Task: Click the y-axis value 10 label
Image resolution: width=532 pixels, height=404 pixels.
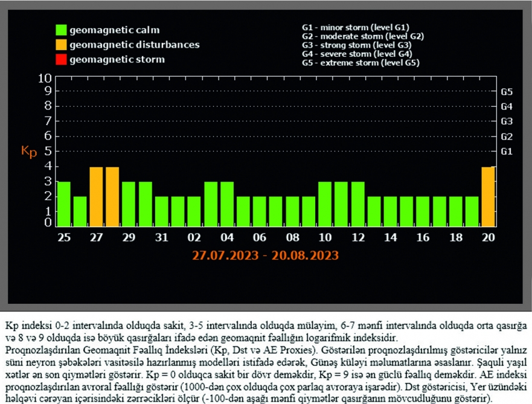Action: coord(45,79)
